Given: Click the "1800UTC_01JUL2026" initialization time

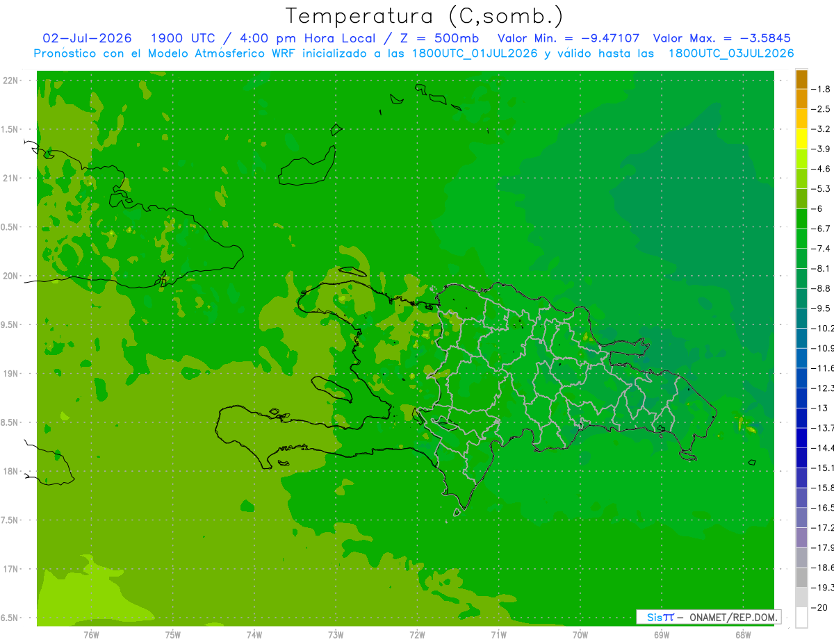Looking at the screenshot, I should click(x=475, y=53).
